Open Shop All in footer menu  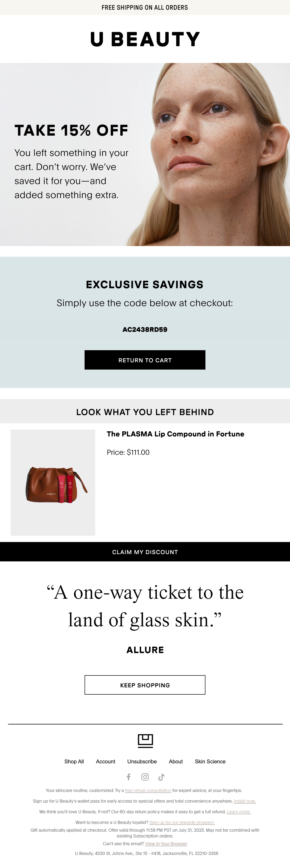74,761
